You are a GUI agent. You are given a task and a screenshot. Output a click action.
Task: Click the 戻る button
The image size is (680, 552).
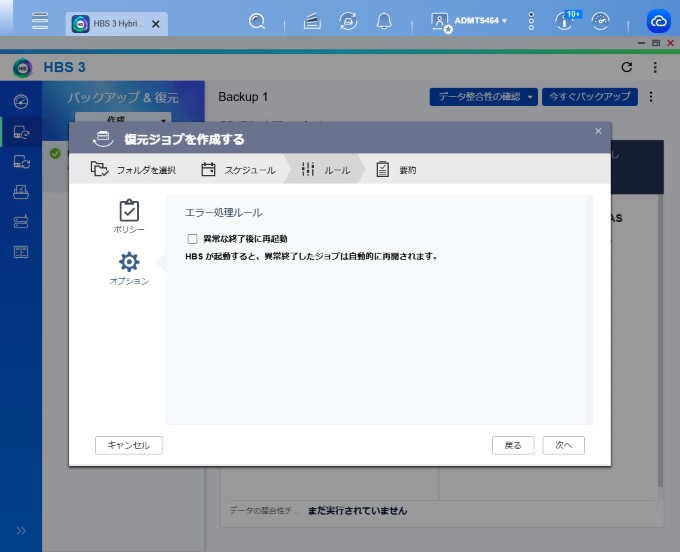[x=513, y=445]
